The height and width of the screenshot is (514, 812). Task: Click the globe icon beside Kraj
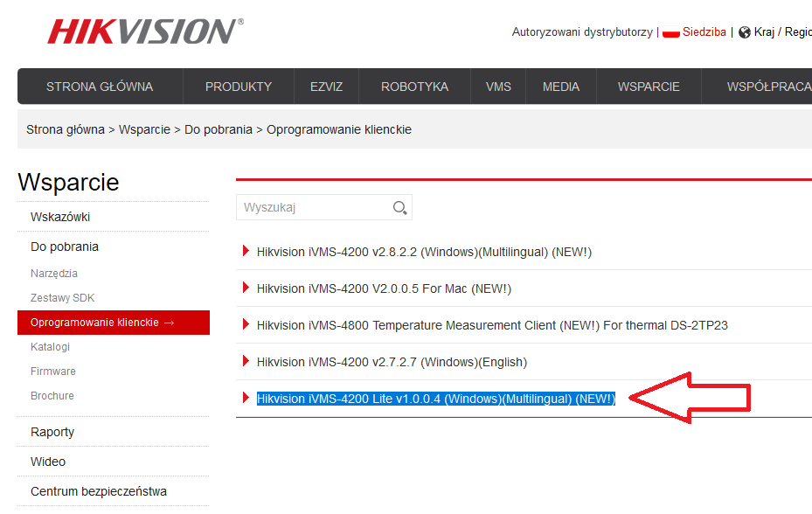pyautogui.click(x=744, y=32)
